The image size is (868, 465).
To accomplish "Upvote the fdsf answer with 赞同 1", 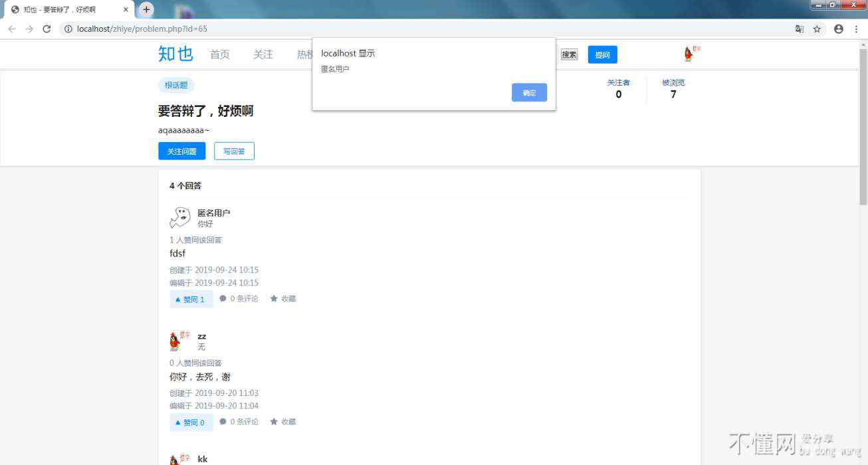I will point(191,300).
